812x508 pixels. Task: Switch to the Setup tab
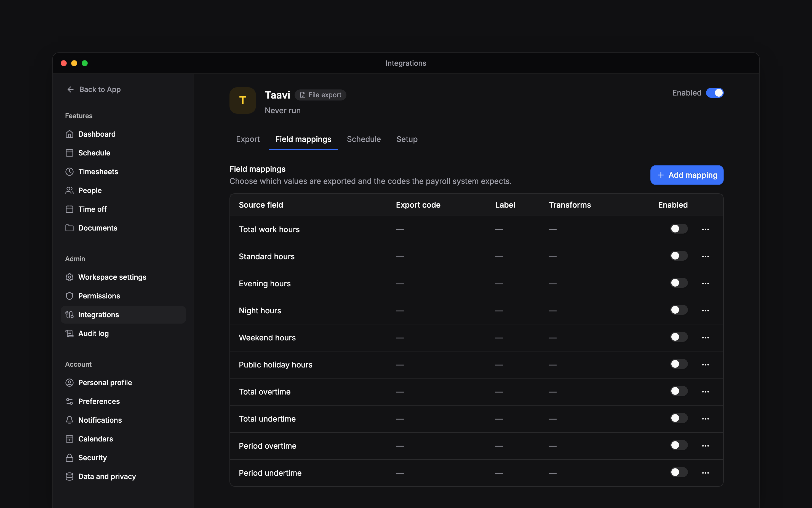tap(407, 139)
